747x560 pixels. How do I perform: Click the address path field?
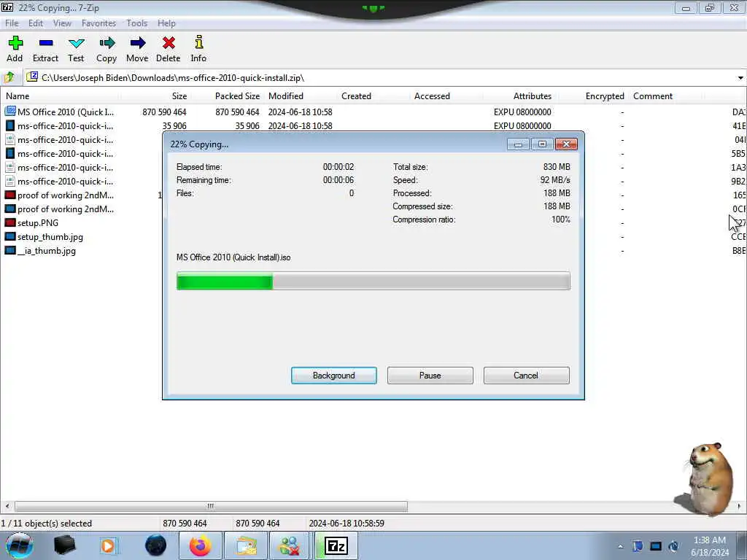pos(379,77)
